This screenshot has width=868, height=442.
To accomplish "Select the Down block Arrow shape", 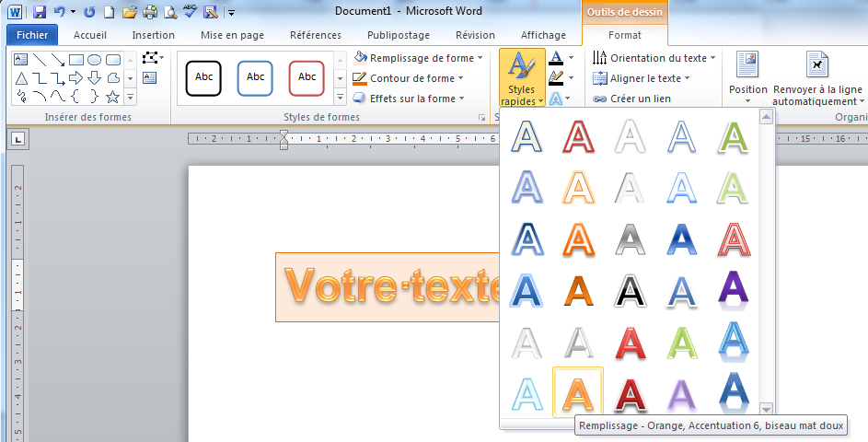I will click(94, 78).
